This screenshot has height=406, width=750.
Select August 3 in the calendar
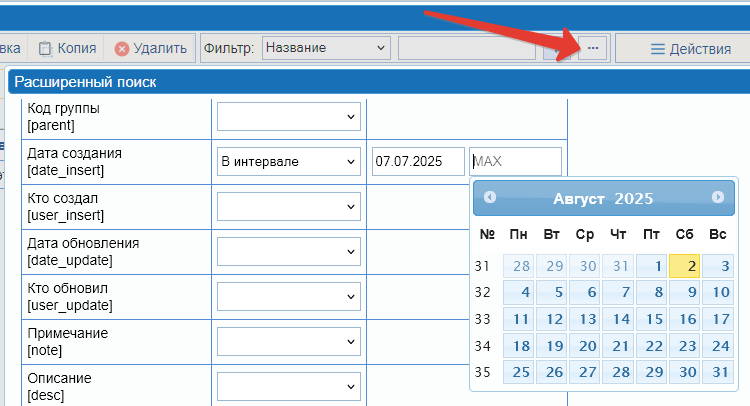pos(718,266)
